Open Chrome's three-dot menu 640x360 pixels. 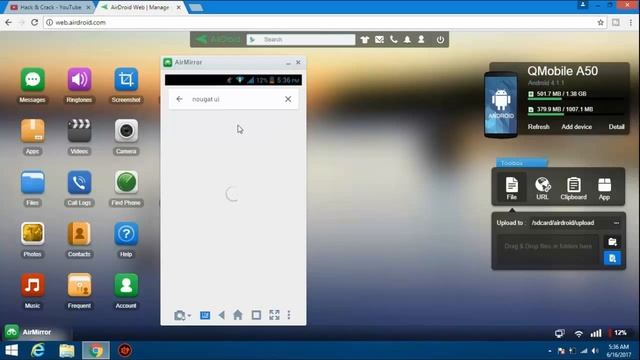pos(631,22)
